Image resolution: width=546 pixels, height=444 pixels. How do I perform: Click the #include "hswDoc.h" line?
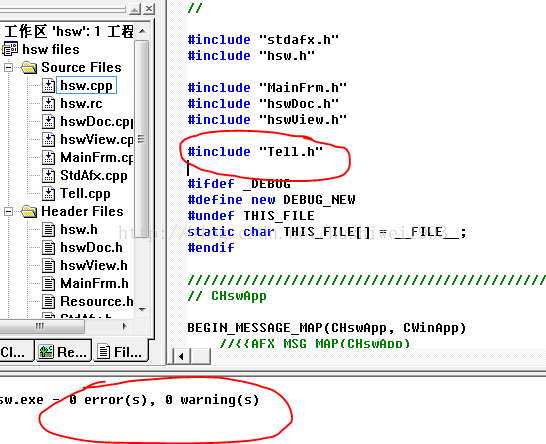(x=263, y=103)
